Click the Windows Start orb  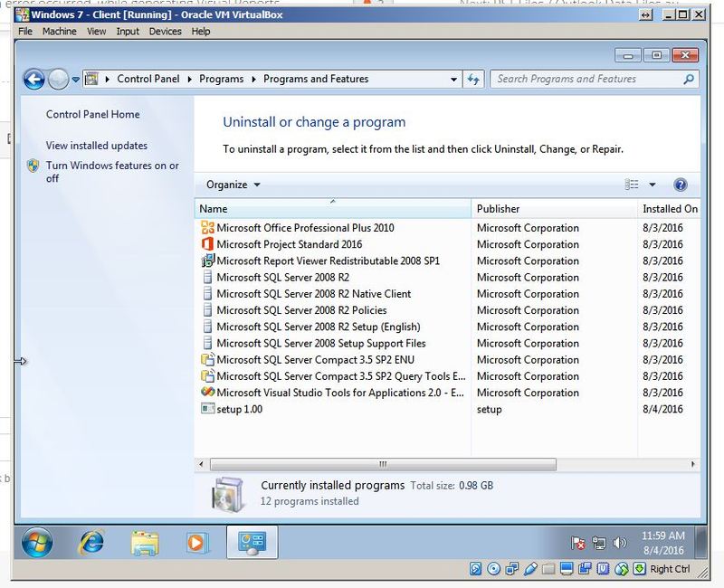[37, 542]
